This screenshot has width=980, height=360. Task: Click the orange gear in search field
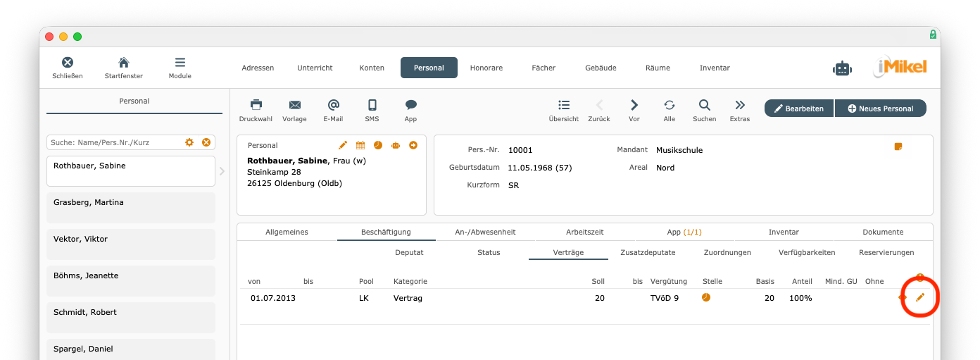(x=189, y=142)
